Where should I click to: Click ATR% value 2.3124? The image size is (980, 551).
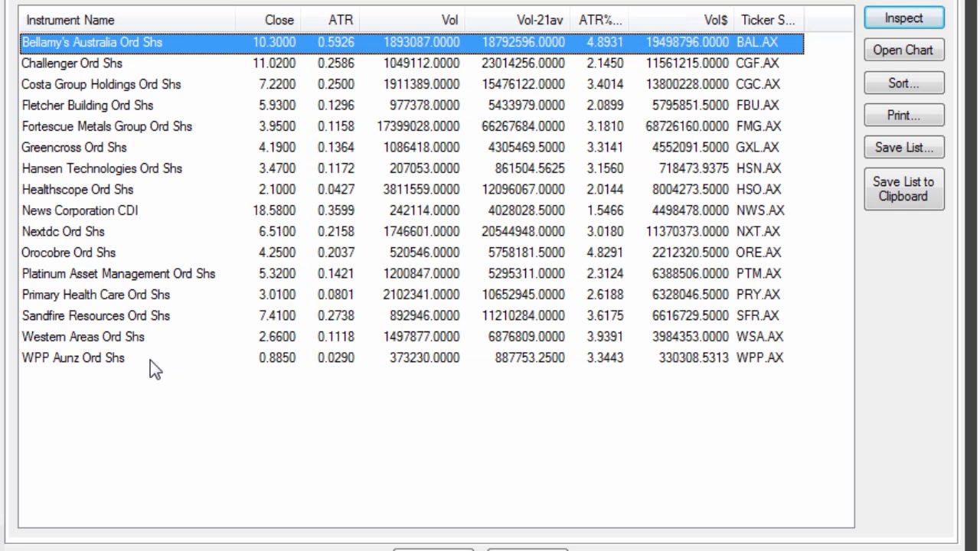605,274
